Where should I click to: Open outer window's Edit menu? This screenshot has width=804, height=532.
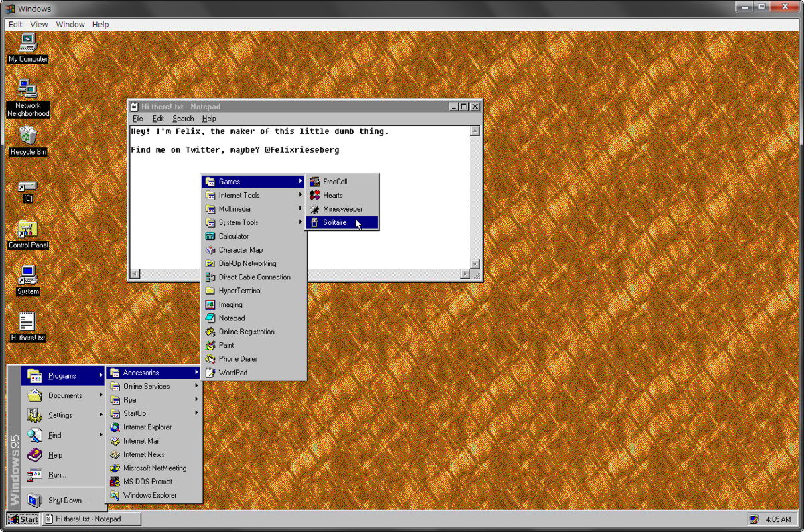15,24
